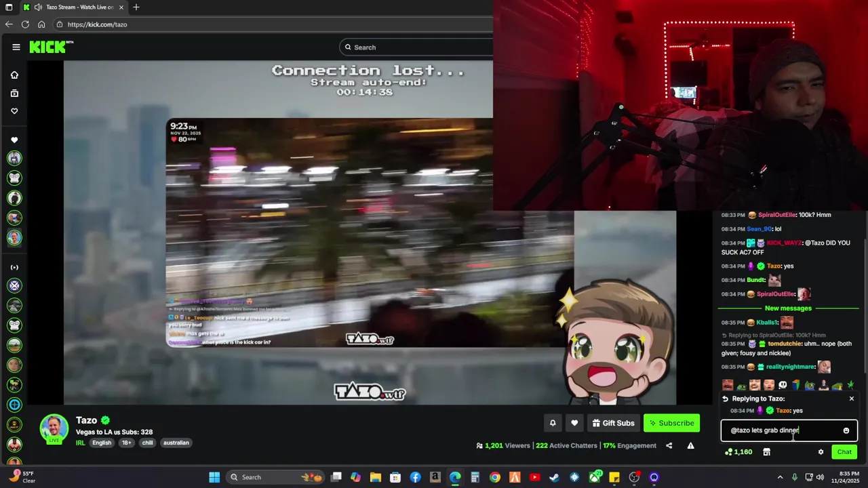Select the green leaf emote
This screenshot has height=488, width=868.
(850, 385)
